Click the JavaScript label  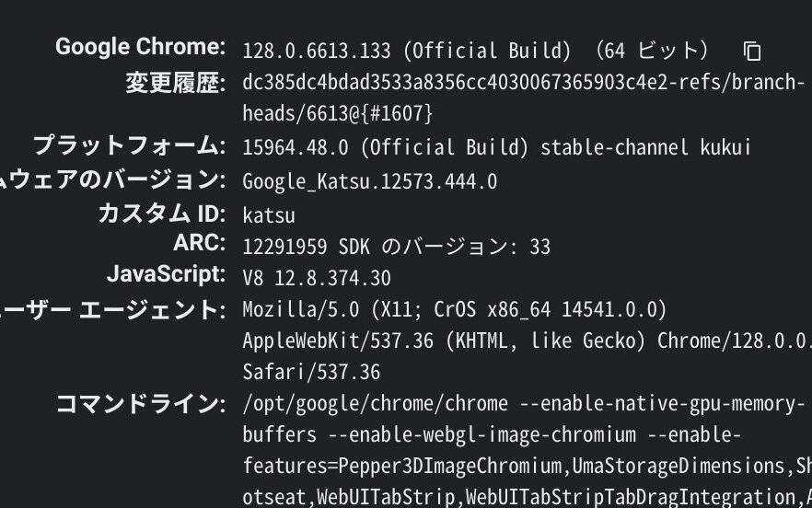point(166,274)
